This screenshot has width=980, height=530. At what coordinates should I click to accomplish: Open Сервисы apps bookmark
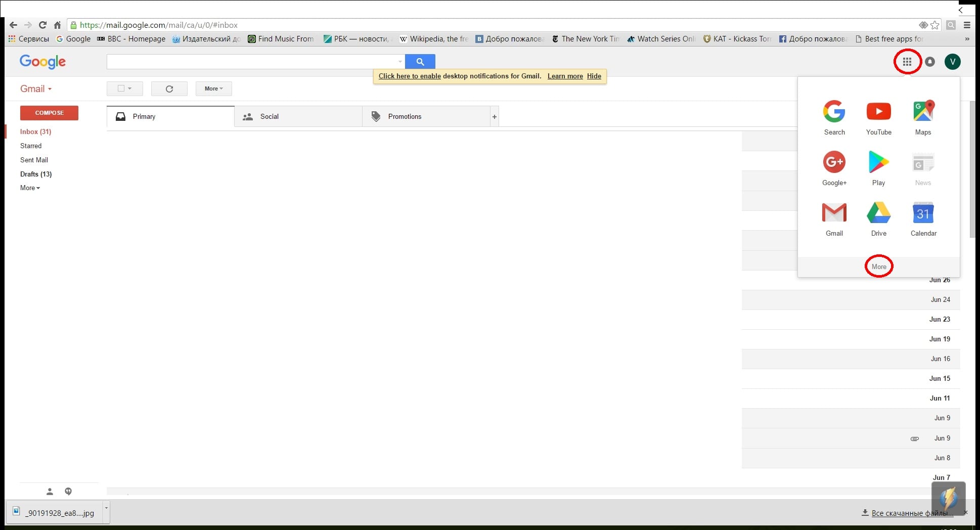point(29,39)
